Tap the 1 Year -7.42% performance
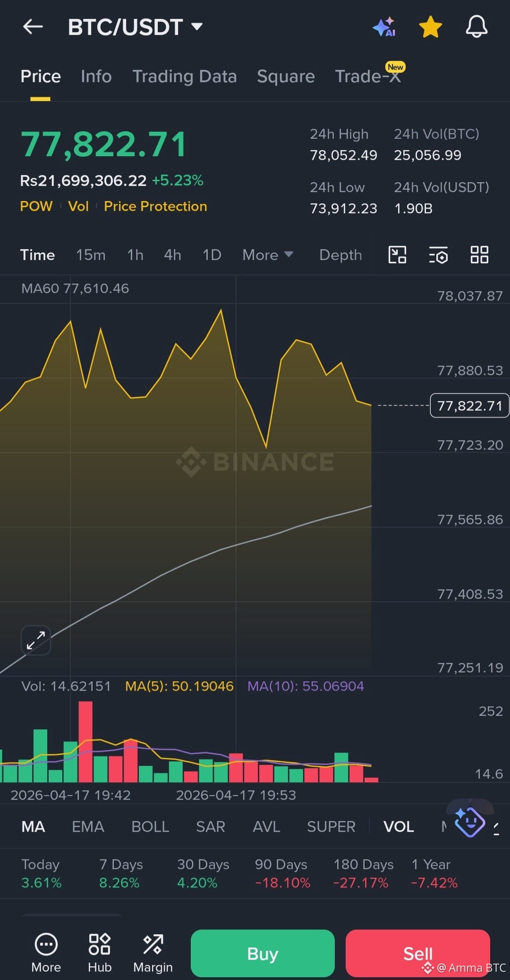The width and height of the screenshot is (510, 980). pos(434,873)
